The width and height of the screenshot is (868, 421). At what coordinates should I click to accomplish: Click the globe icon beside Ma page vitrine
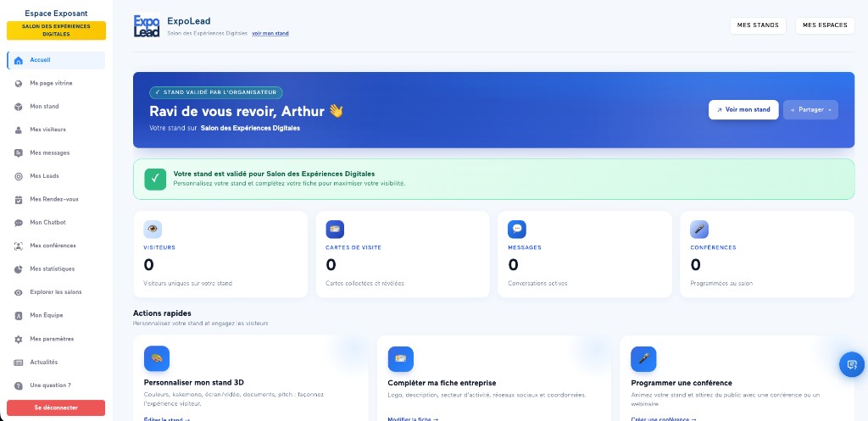coord(19,84)
